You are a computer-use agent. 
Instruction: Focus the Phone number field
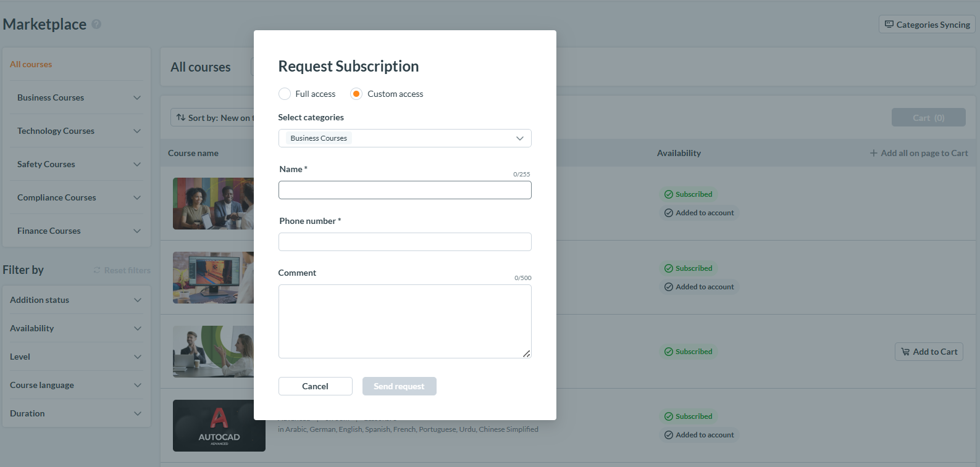pyautogui.click(x=405, y=242)
